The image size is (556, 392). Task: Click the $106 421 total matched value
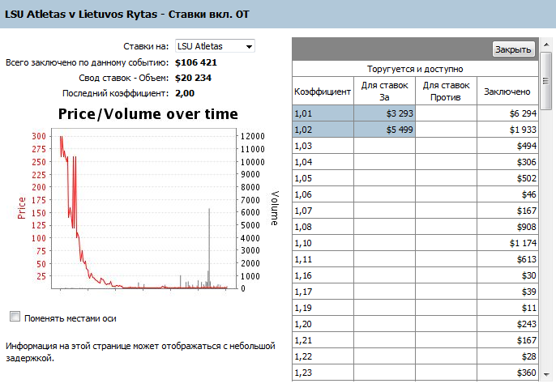pyautogui.click(x=196, y=62)
